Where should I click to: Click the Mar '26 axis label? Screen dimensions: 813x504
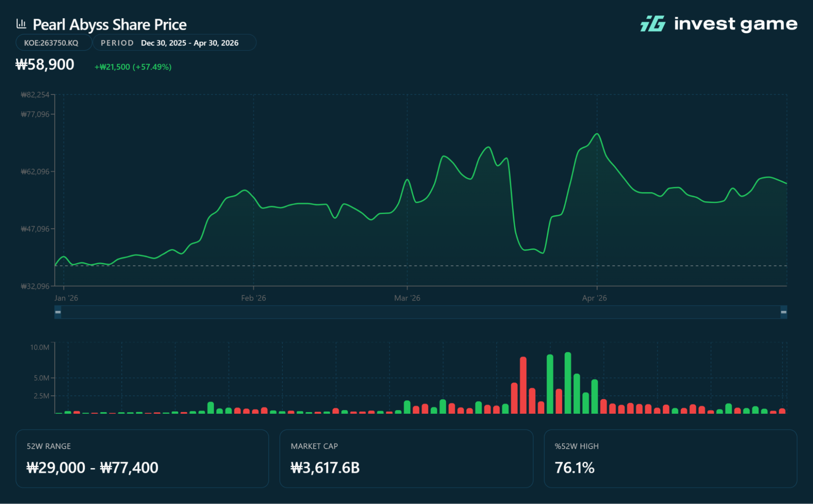(407, 298)
